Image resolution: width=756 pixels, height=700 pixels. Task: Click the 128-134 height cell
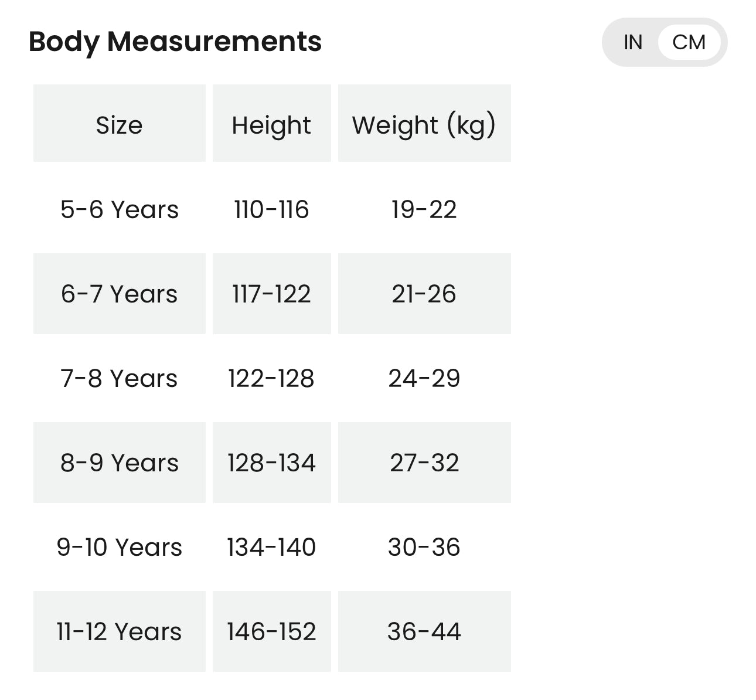pos(271,463)
